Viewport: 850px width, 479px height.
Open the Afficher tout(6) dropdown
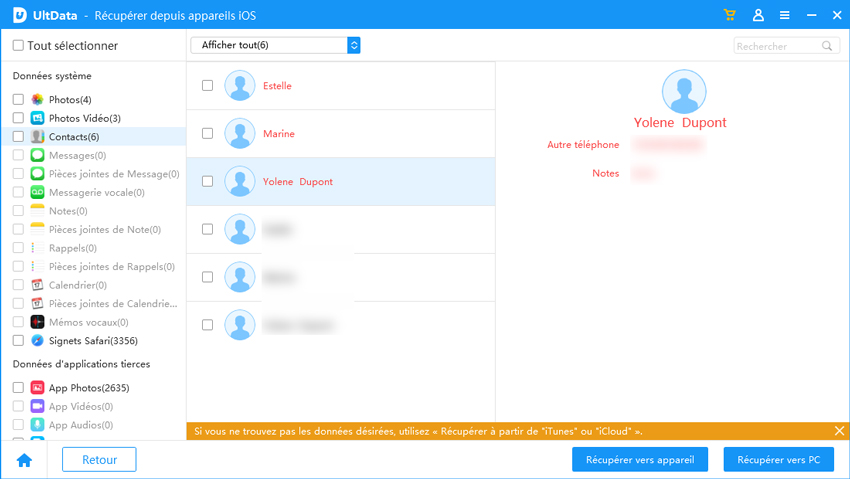[x=275, y=45]
